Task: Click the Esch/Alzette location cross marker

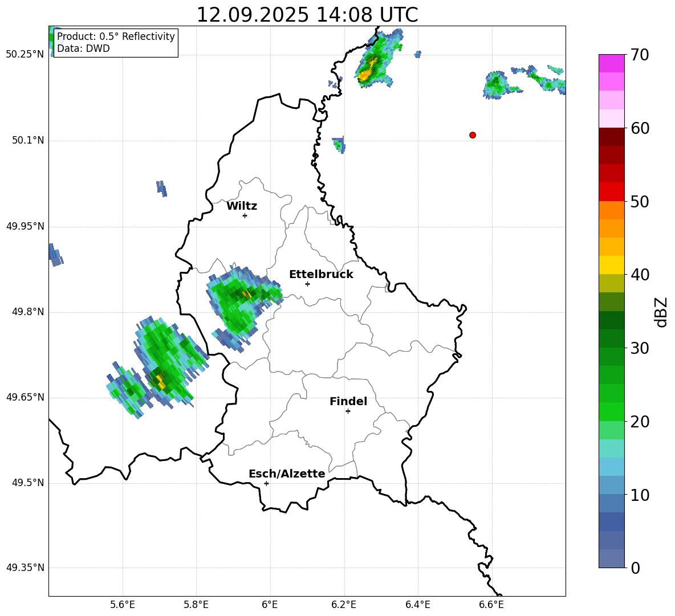Action: (x=266, y=483)
